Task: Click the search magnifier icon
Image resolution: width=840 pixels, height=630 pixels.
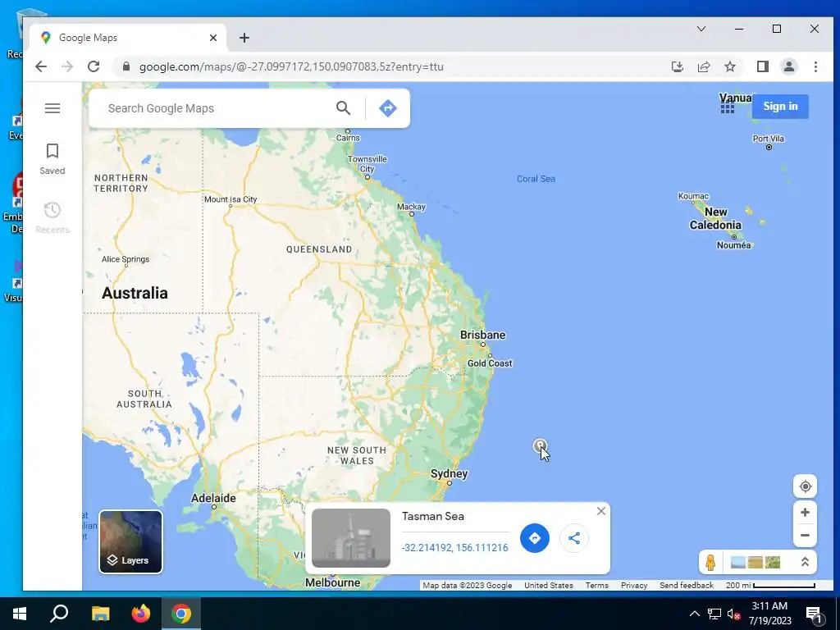Action: coord(344,108)
